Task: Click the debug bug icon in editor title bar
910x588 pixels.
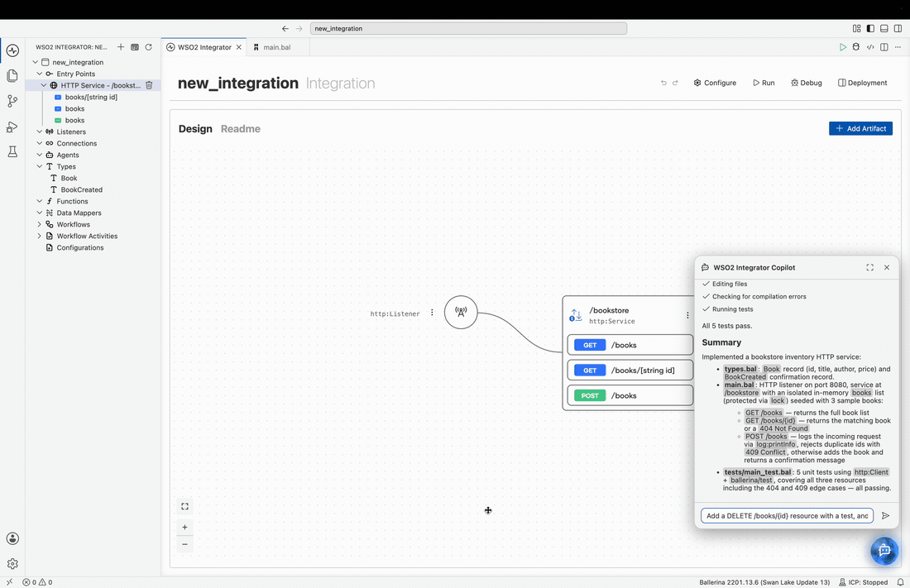Action: (x=856, y=47)
